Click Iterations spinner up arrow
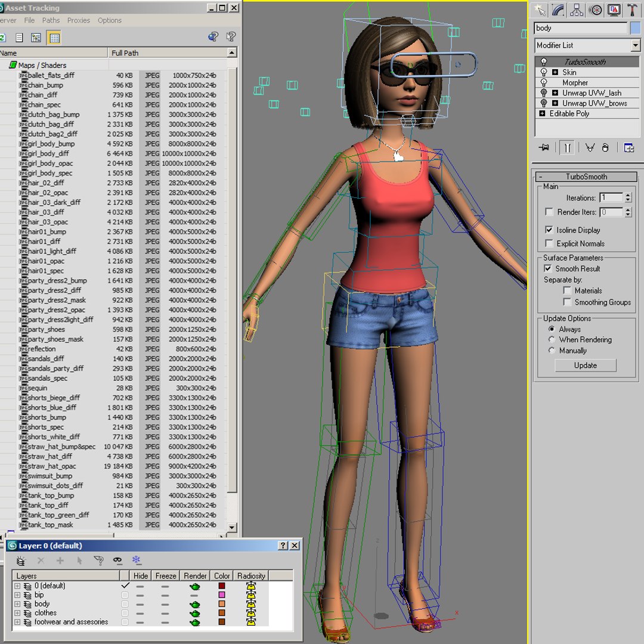The height and width of the screenshot is (644, 644). coord(628,195)
